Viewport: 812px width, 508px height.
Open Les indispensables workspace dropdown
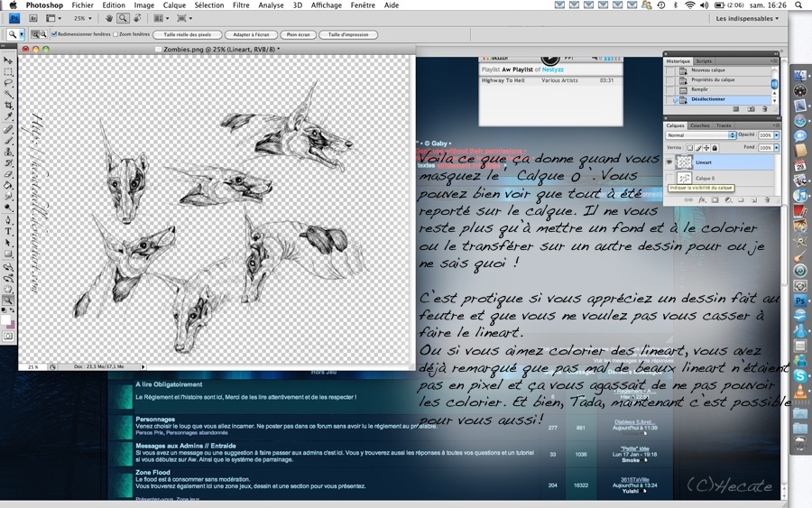[x=747, y=18]
